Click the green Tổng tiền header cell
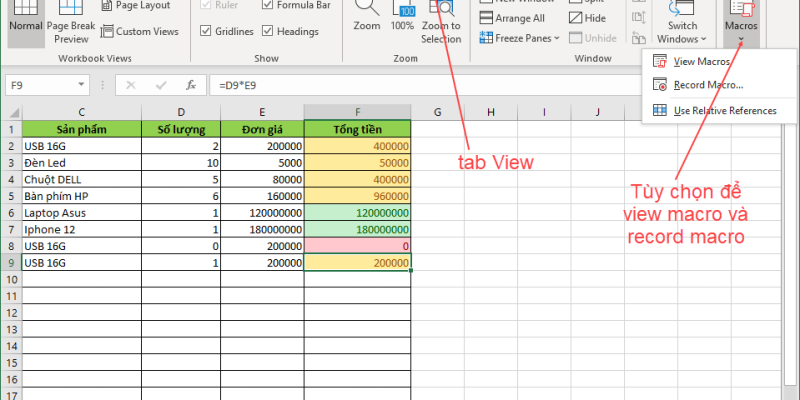Screen dimensions: 800x400 pyautogui.click(x=357, y=128)
